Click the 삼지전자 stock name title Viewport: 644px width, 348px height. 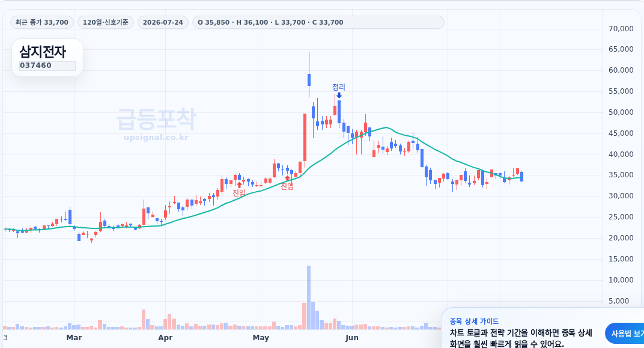pos(43,52)
